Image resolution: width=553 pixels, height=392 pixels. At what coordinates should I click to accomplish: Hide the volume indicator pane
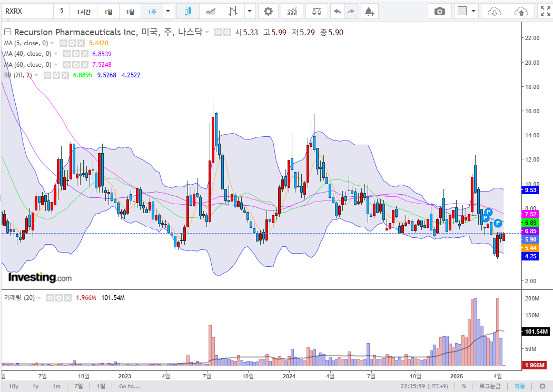(x=50, y=298)
